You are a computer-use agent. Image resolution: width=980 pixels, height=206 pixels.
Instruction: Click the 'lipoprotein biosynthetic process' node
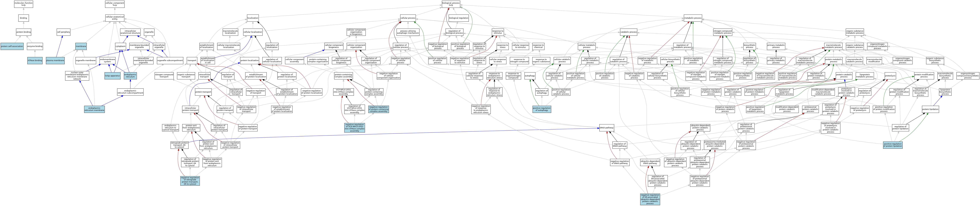[x=945, y=92]
